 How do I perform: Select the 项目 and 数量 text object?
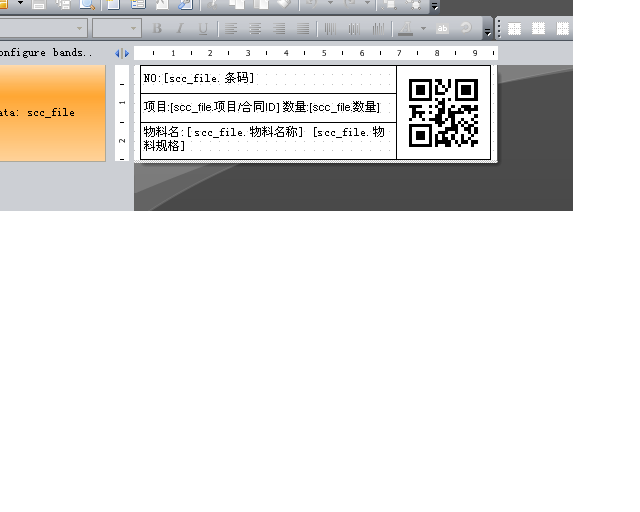[268, 108]
